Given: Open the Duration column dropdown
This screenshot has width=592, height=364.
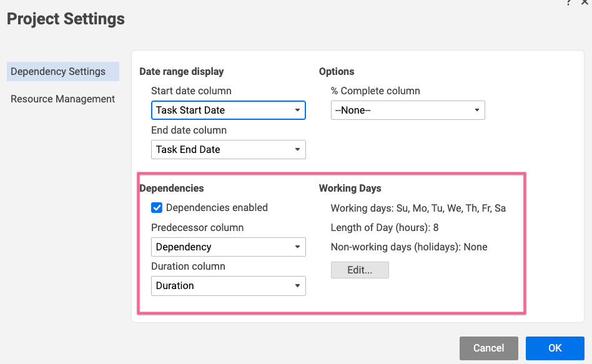Looking at the screenshot, I should coord(228,286).
